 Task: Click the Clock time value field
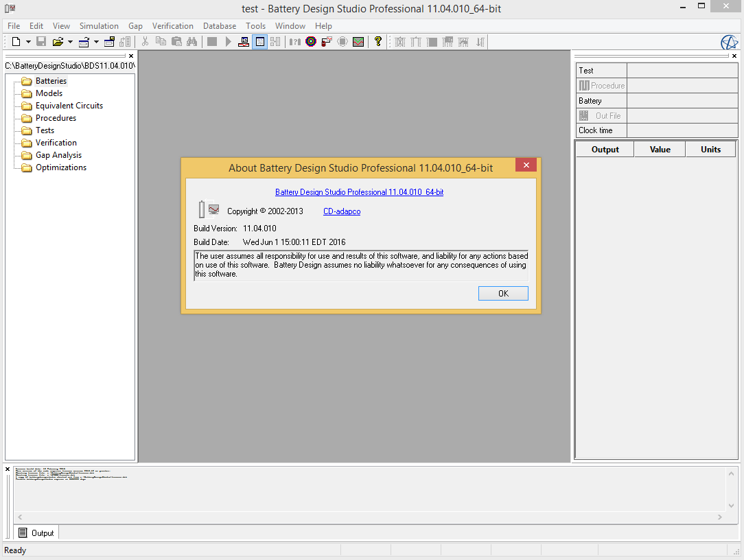point(682,130)
